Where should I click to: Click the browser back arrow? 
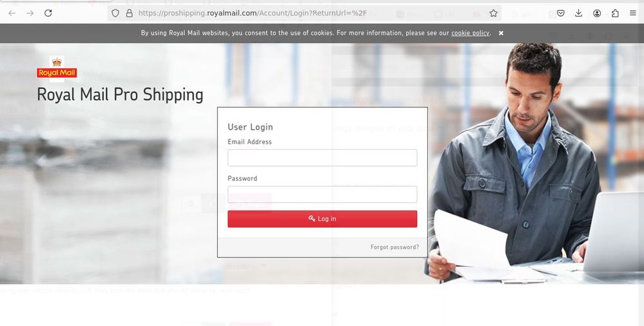(12, 13)
